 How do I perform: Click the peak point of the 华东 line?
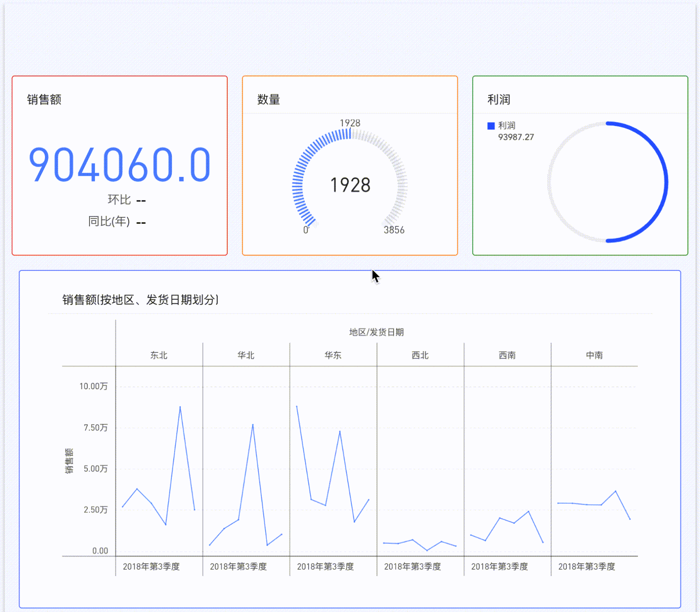(x=296, y=406)
